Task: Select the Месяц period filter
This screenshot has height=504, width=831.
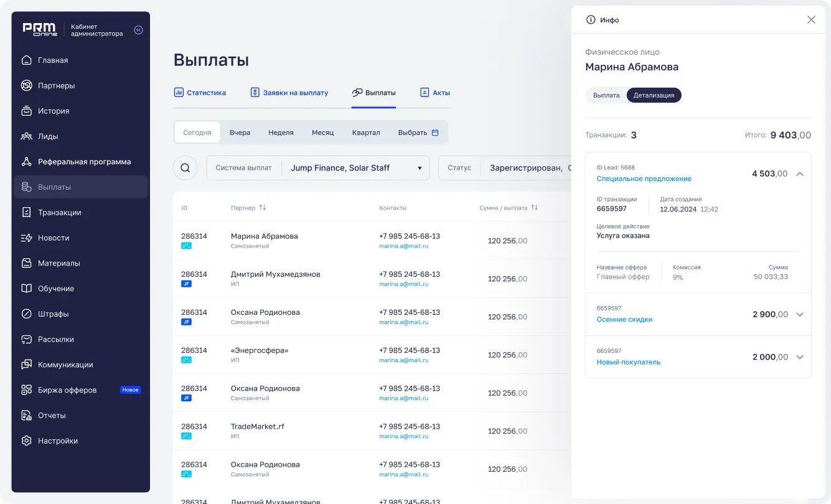Action: pyautogui.click(x=323, y=133)
